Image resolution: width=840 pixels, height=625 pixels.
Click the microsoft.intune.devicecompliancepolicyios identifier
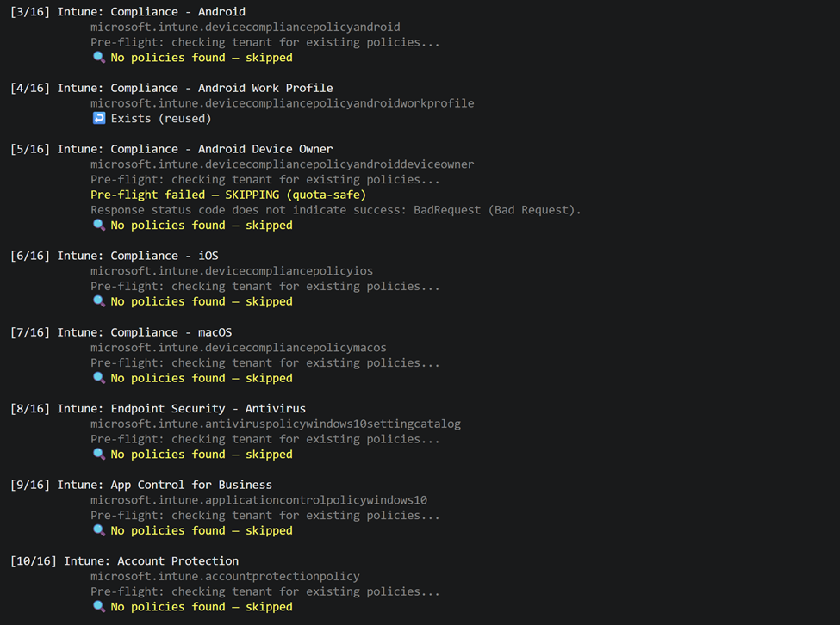pos(232,271)
